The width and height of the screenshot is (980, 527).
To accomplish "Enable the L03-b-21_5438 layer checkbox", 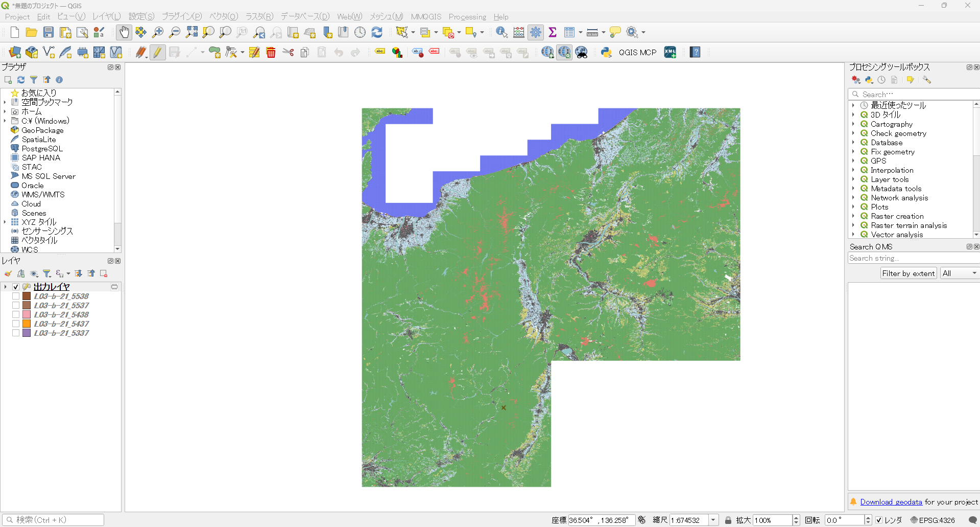I will click(16, 315).
